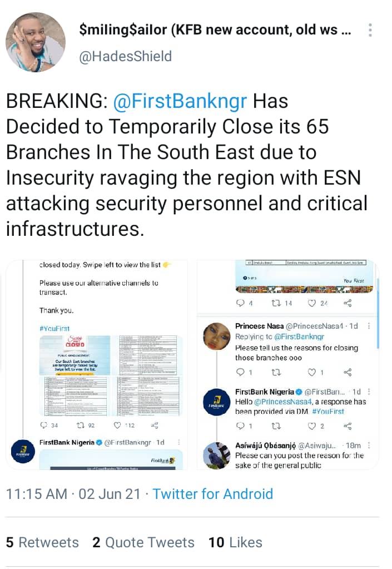Like Princess Nasa's reply
Screen dimensions: 392x569
[x=312, y=372]
